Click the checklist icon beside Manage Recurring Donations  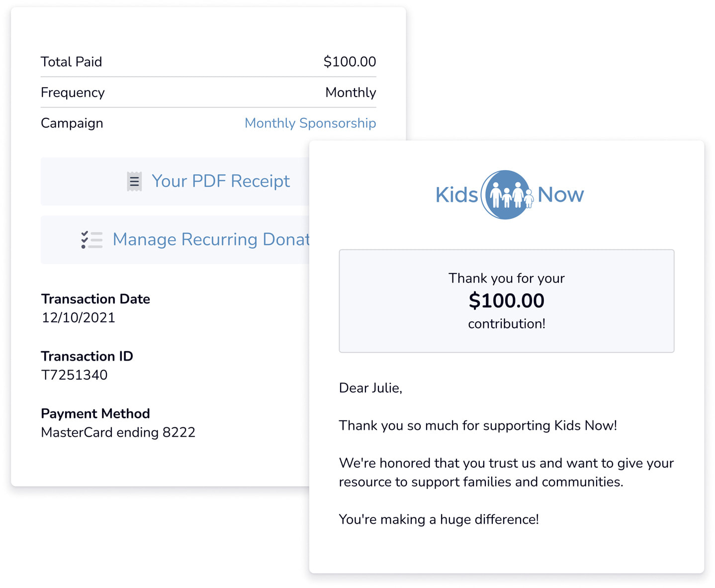[92, 240]
